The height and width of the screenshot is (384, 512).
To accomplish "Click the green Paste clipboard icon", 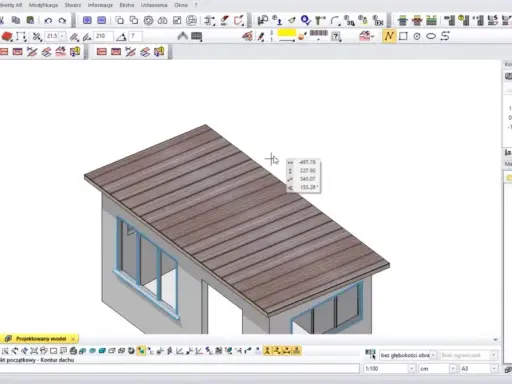I will click(x=30, y=20).
